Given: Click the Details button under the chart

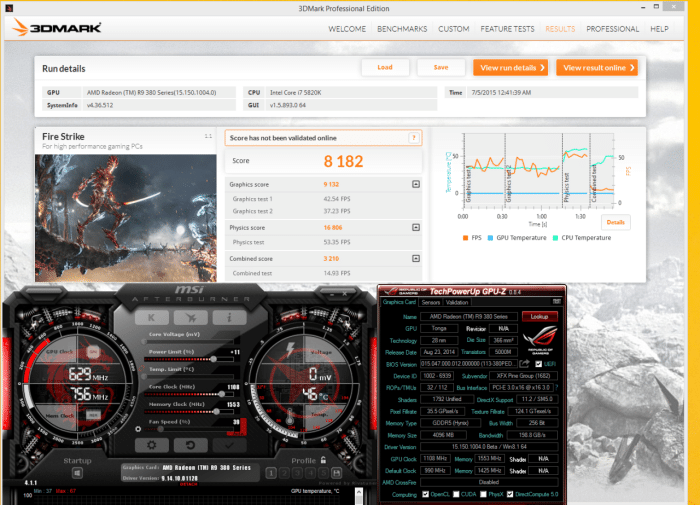Looking at the screenshot, I should coord(616,222).
